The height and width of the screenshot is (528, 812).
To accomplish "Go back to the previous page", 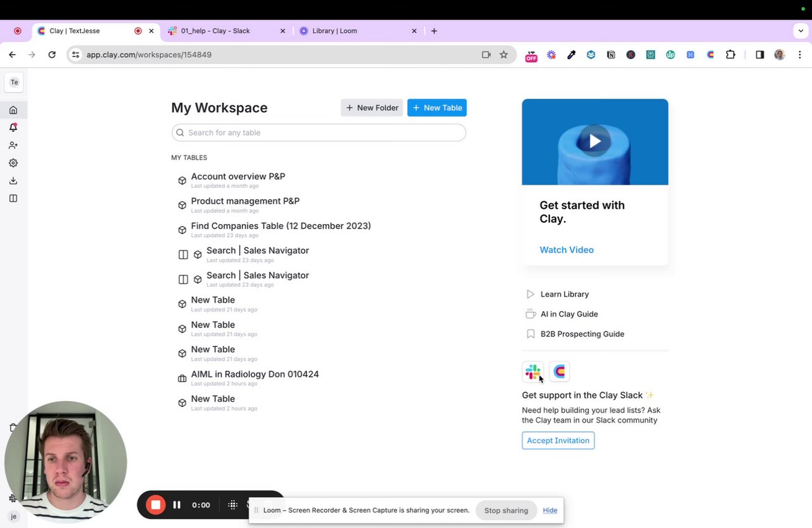I will tap(12, 55).
